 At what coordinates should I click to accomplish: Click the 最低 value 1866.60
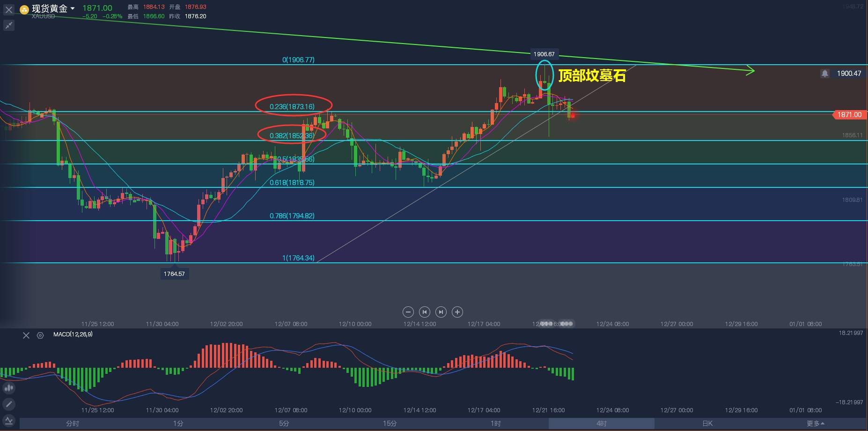pyautogui.click(x=154, y=16)
